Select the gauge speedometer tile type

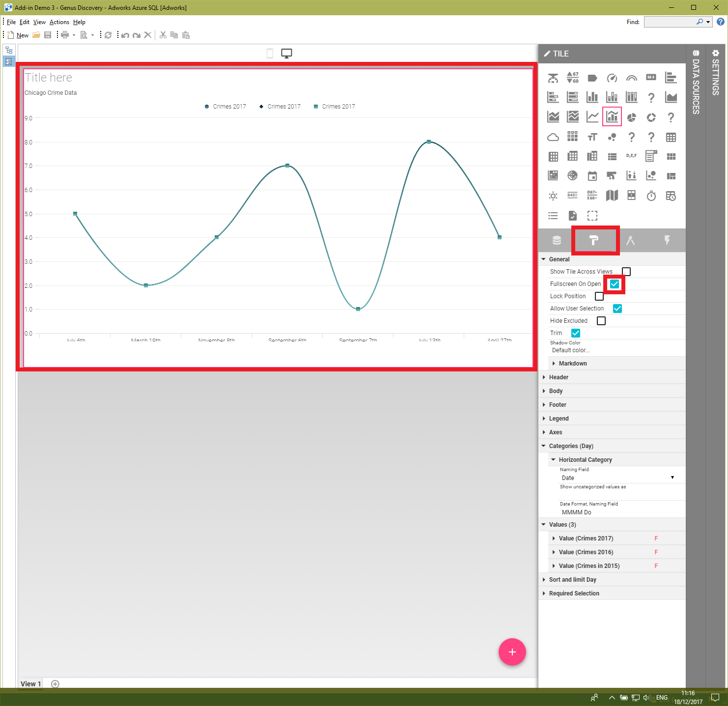(x=612, y=78)
